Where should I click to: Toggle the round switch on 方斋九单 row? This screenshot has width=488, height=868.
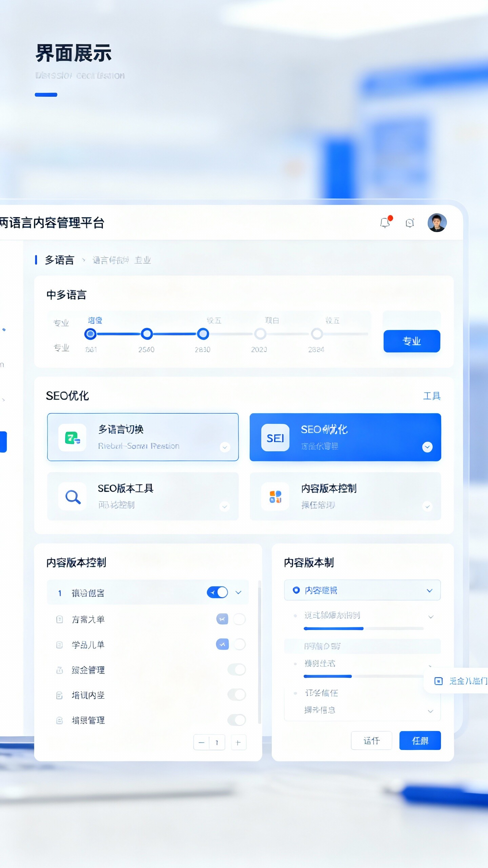pos(240,619)
